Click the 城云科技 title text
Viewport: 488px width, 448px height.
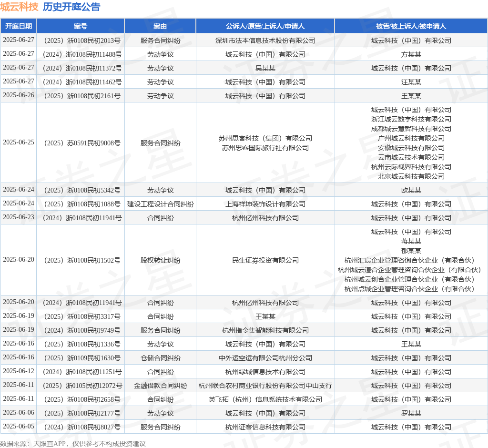click(x=19, y=7)
